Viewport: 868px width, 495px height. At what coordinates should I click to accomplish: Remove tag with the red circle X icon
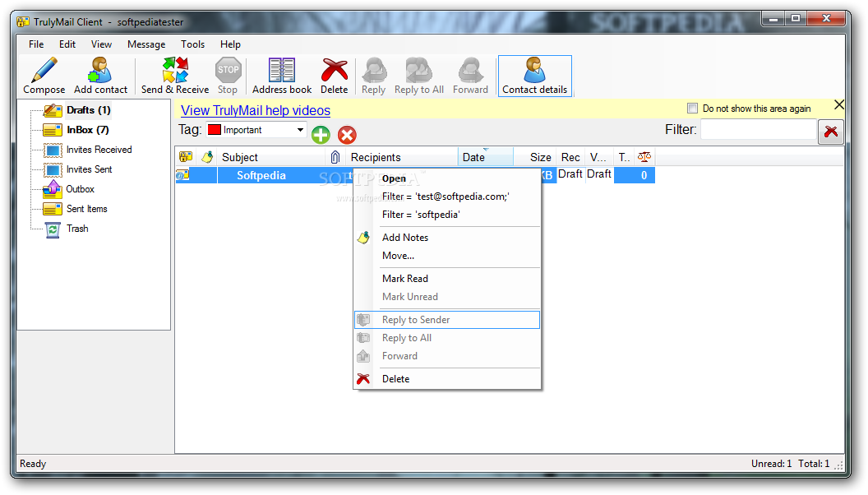[x=347, y=135]
